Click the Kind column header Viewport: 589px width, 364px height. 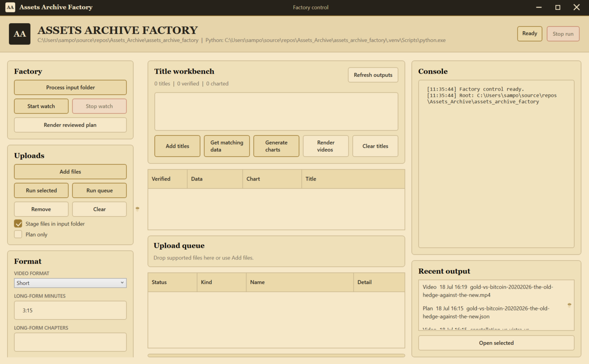(222, 282)
